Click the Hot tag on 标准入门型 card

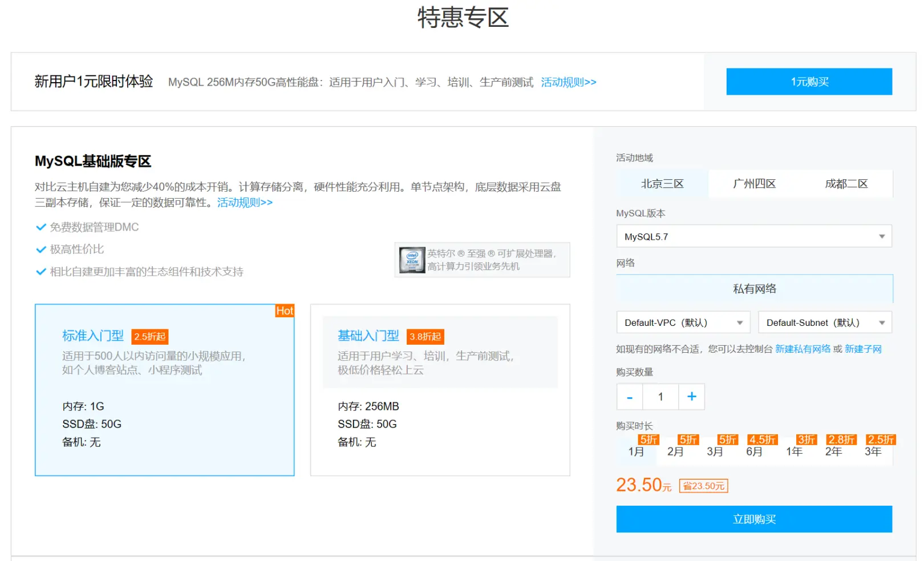click(285, 311)
